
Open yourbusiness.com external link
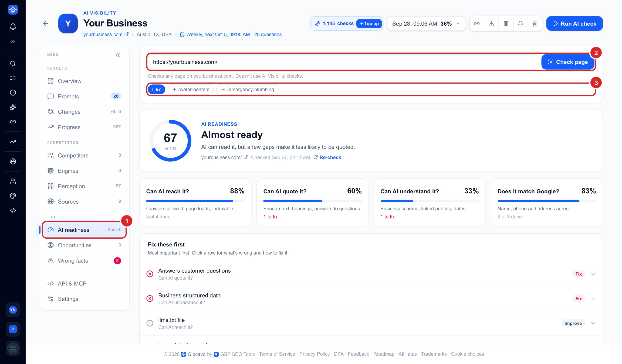106,35
